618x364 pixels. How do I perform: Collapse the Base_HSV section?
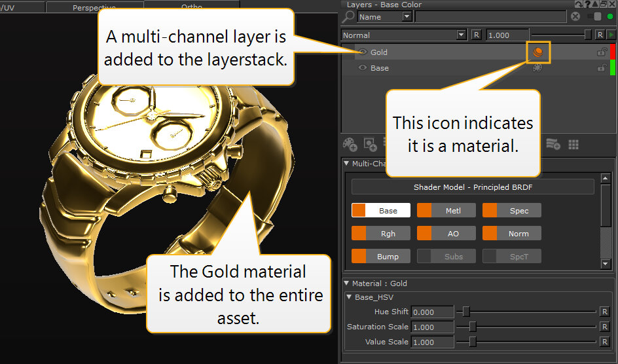coord(350,297)
